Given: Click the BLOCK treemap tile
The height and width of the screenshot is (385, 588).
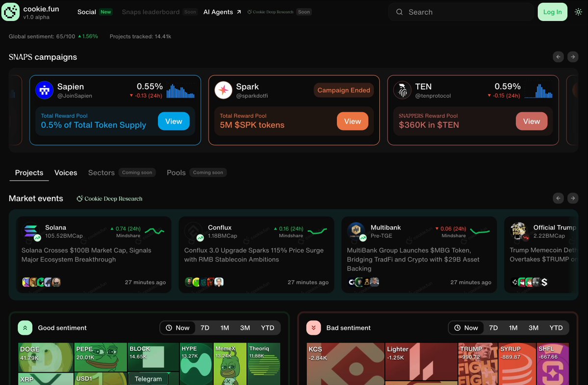Looking at the screenshot, I should point(153,357).
